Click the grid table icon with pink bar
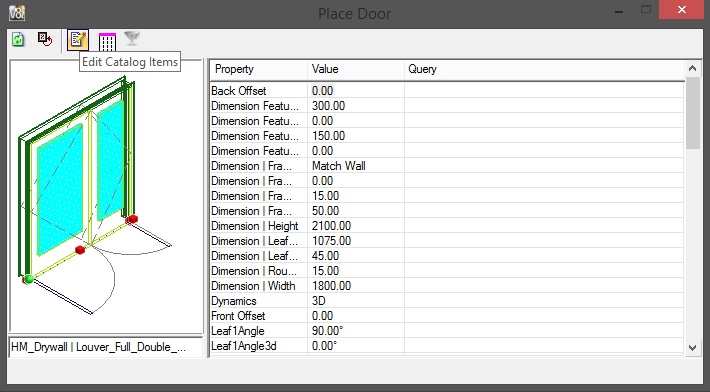This screenshot has height=392, width=710. point(107,42)
